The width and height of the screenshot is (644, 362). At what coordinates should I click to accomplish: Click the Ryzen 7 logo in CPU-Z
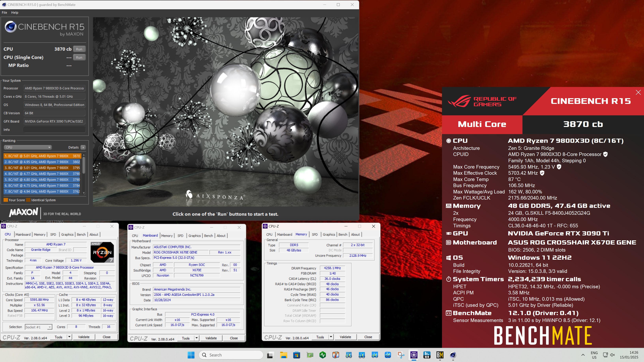102,252
